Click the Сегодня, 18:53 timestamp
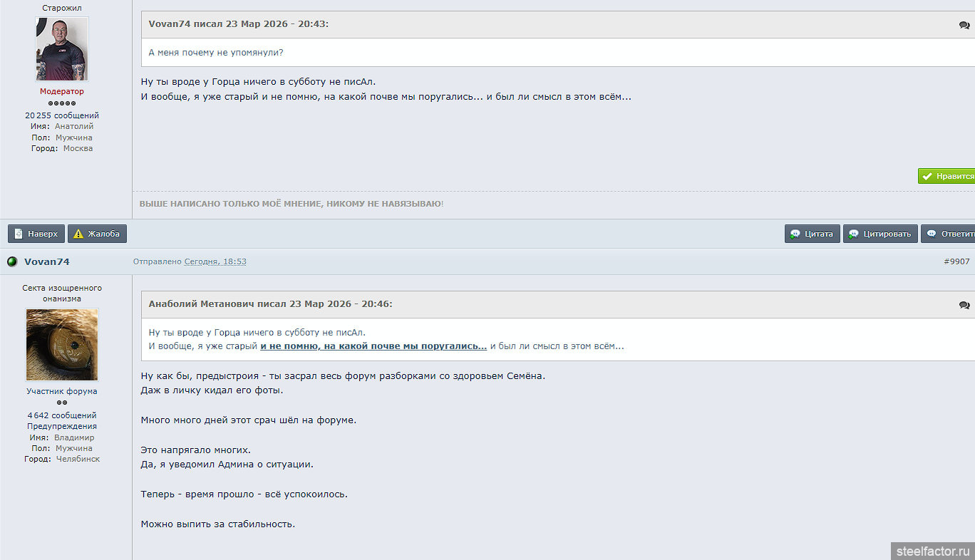This screenshot has height=560, width=975. (x=215, y=261)
